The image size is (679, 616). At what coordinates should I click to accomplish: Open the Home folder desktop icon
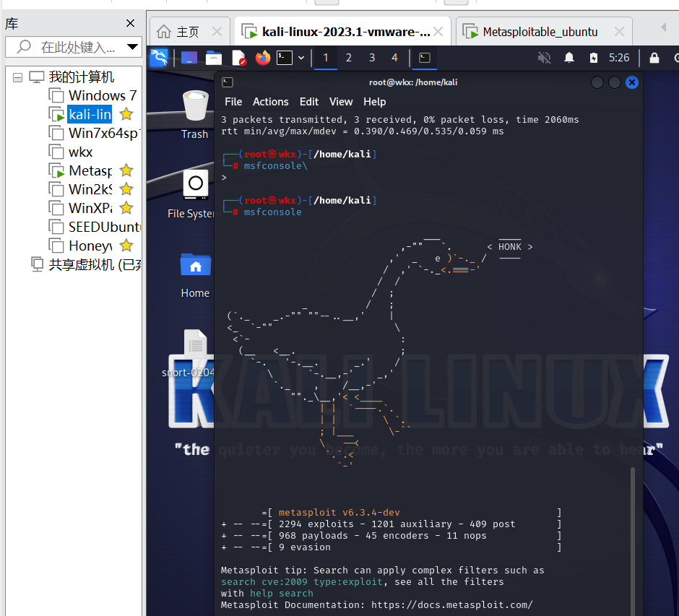click(x=195, y=275)
